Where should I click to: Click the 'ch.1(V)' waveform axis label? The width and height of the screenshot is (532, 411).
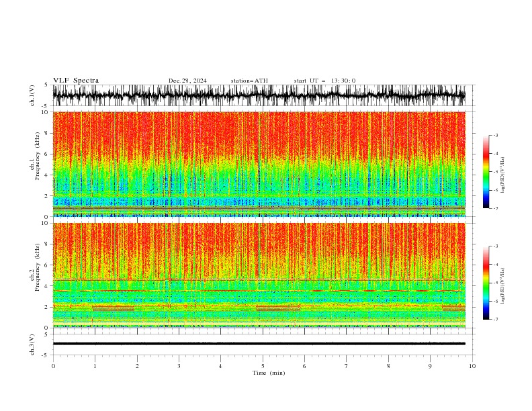(x=32, y=95)
